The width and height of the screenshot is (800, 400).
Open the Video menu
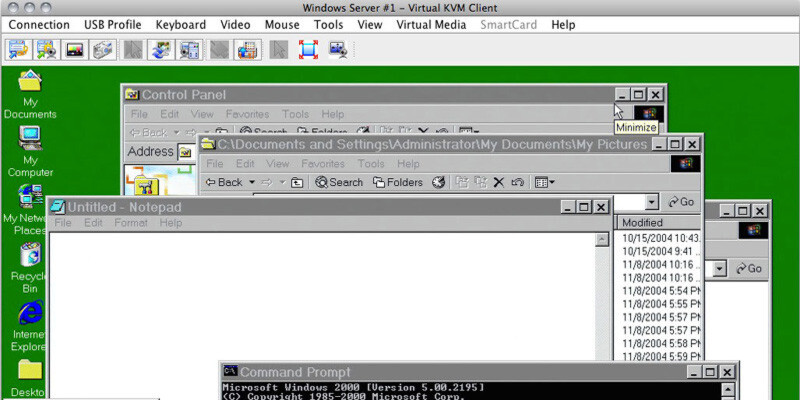tap(235, 24)
